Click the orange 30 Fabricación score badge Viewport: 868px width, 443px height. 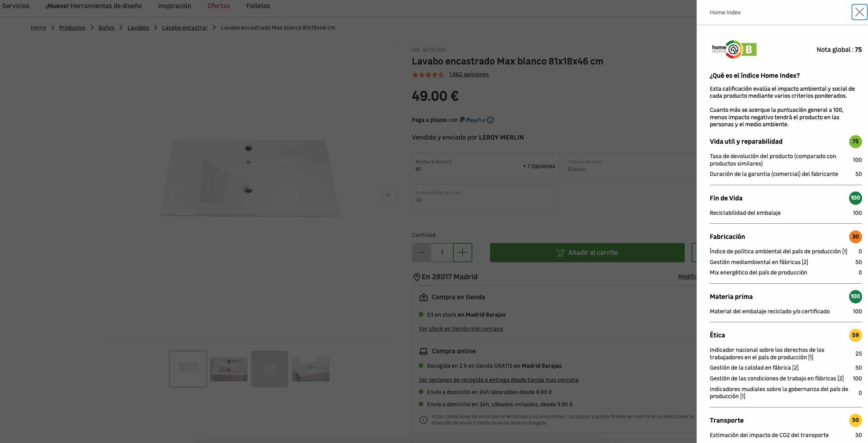[855, 237]
